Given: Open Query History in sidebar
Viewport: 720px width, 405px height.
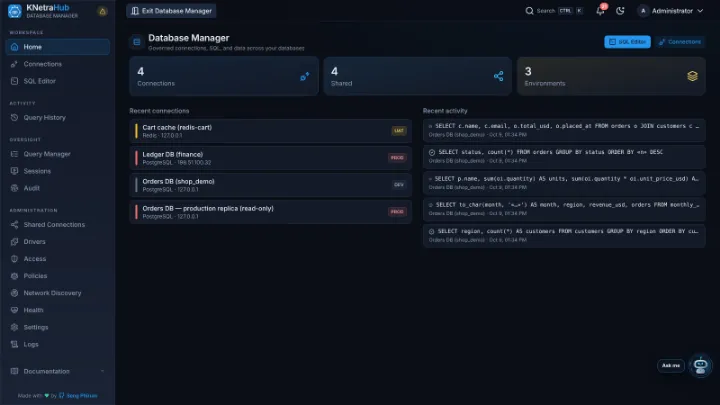Looking at the screenshot, I should click(x=58, y=118).
